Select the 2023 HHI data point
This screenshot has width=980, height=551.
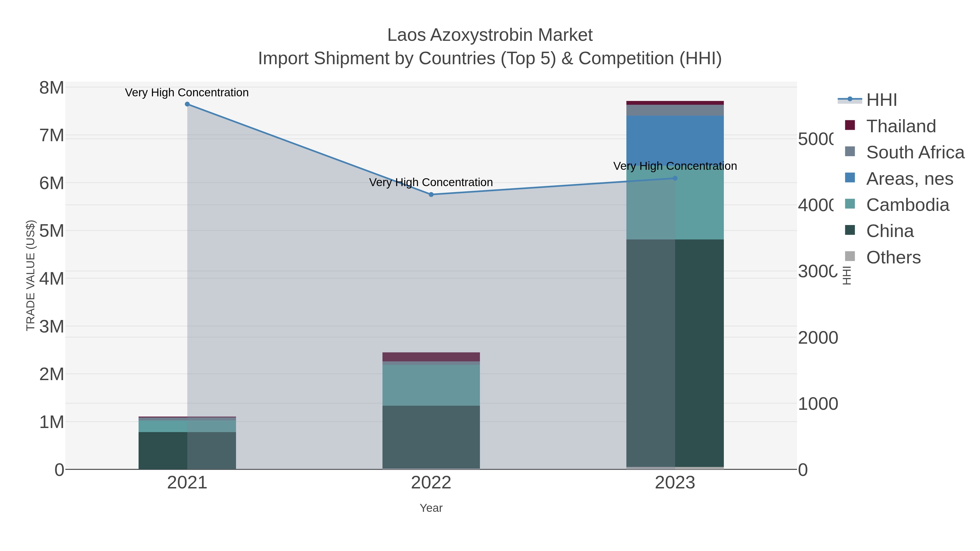coord(675,178)
